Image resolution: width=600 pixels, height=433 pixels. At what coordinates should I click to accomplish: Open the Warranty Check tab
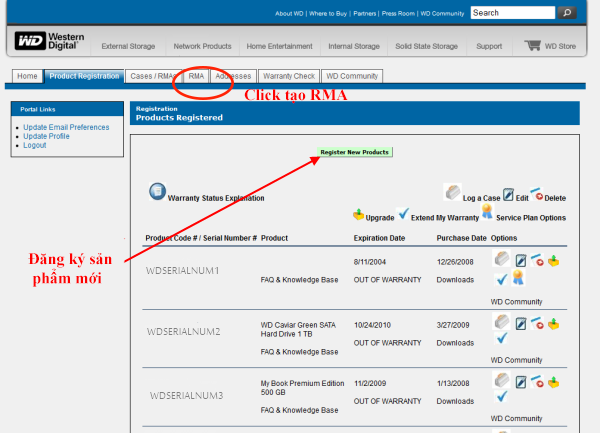[289, 76]
